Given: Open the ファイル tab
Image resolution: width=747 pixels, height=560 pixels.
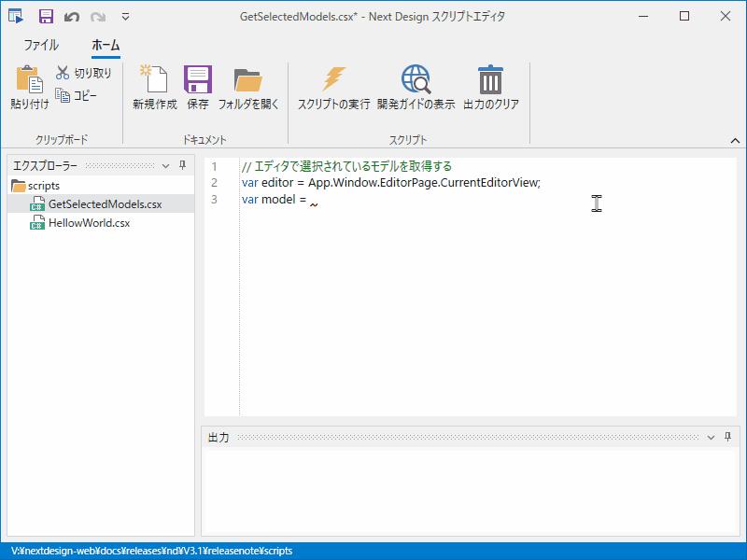Looking at the screenshot, I should pyautogui.click(x=41, y=45).
